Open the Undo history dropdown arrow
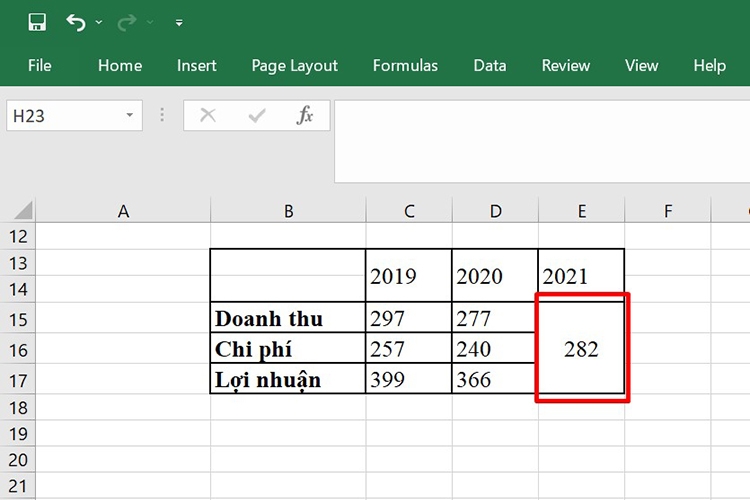This screenshot has height=500, width=750. click(x=99, y=22)
